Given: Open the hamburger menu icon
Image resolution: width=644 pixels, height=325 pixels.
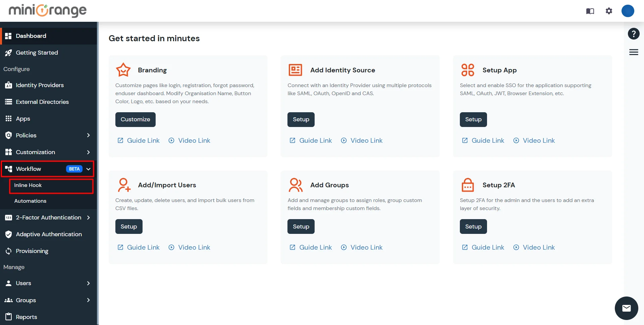Looking at the screenshot, I should (634, 52).
